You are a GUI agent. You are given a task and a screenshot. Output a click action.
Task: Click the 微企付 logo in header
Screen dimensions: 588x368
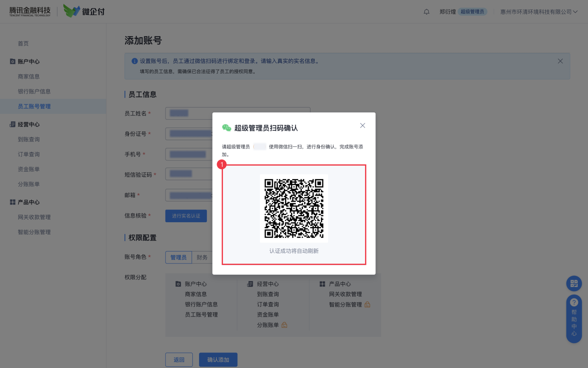click(84, 11)
